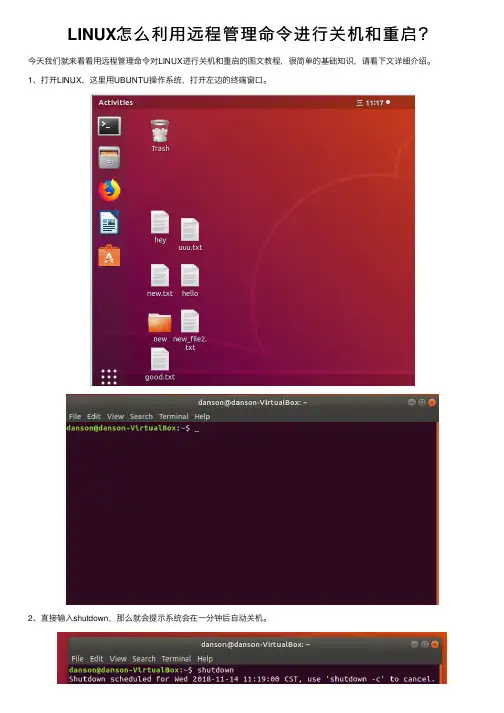Open File menu in the empty terminal window

point(75,417)
